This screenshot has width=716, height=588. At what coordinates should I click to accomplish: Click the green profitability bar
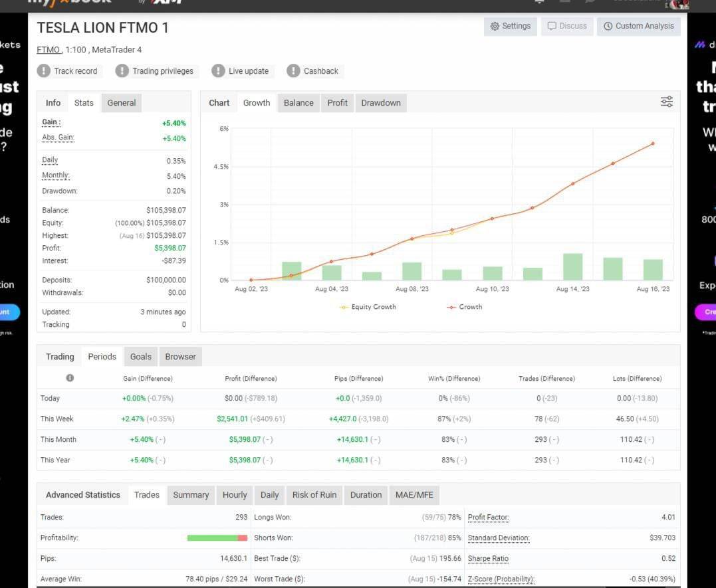click(212, 538)
